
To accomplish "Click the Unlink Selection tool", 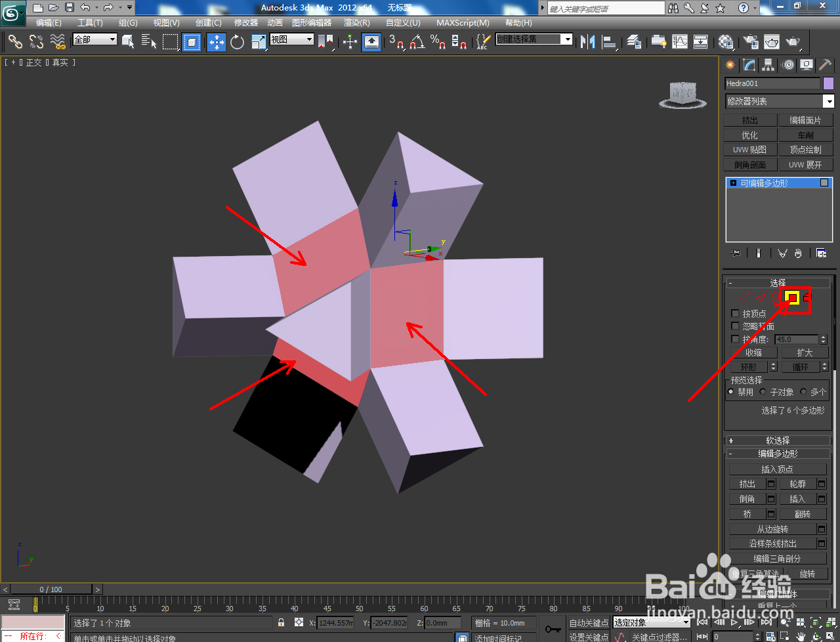I will (x=37, y=42).
